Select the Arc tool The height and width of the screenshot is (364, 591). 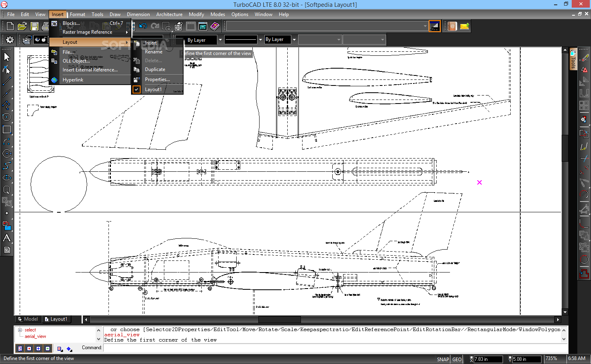[7, 141]
